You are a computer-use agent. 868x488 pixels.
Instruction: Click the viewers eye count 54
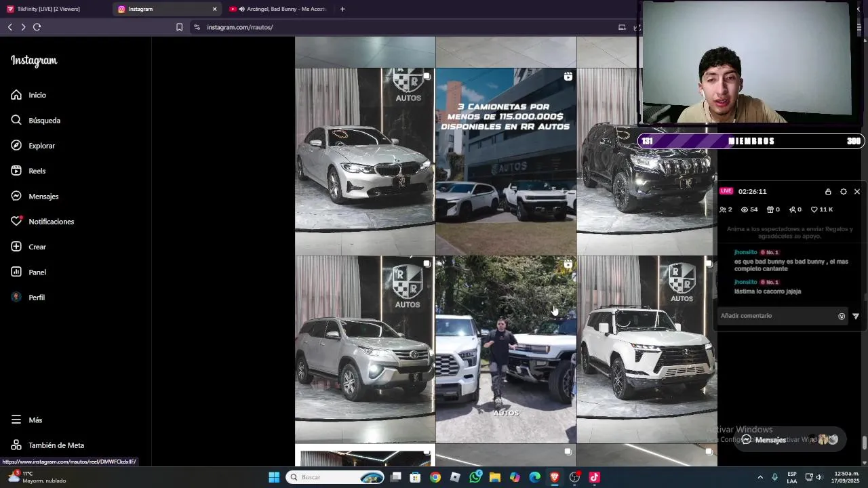coord(749,209)
